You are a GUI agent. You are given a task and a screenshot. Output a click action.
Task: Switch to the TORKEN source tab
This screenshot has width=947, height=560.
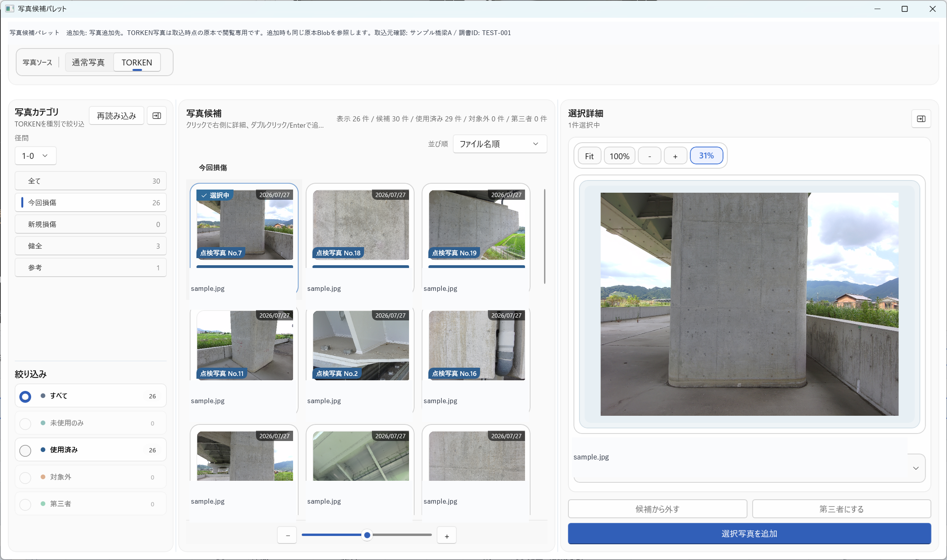pyautogui.click(x=137, y=62)
